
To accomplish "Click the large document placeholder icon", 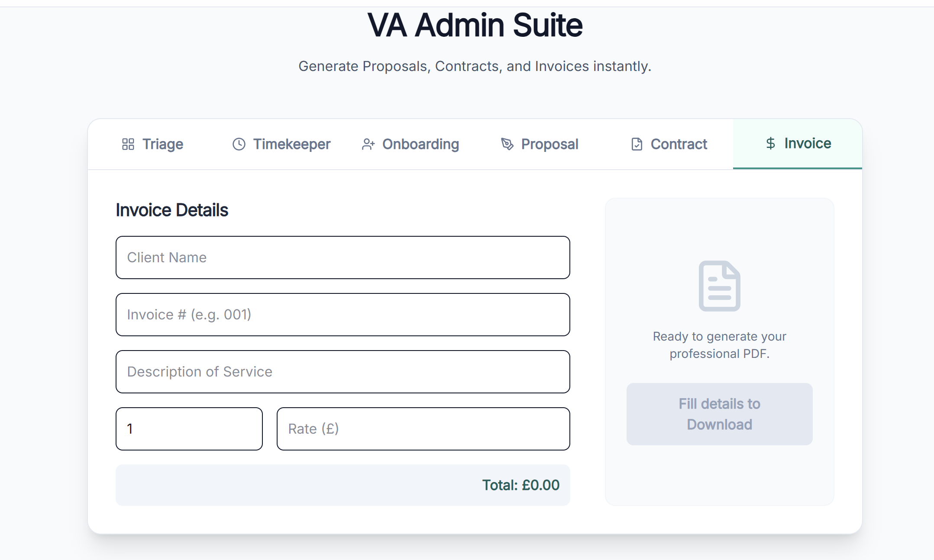I will tap(719, 285).
